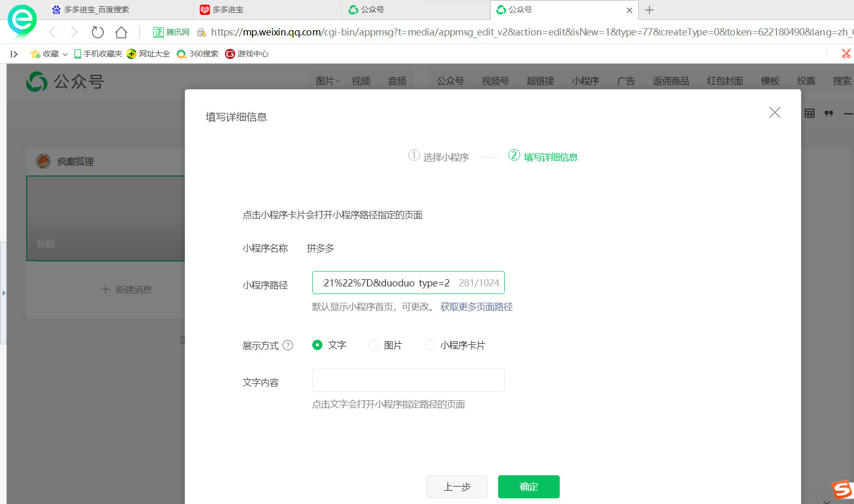Open the 游戏中心 bookmark
Image resolution: width=854 pixels, height=504 pixels.
[x=247, y=53]
